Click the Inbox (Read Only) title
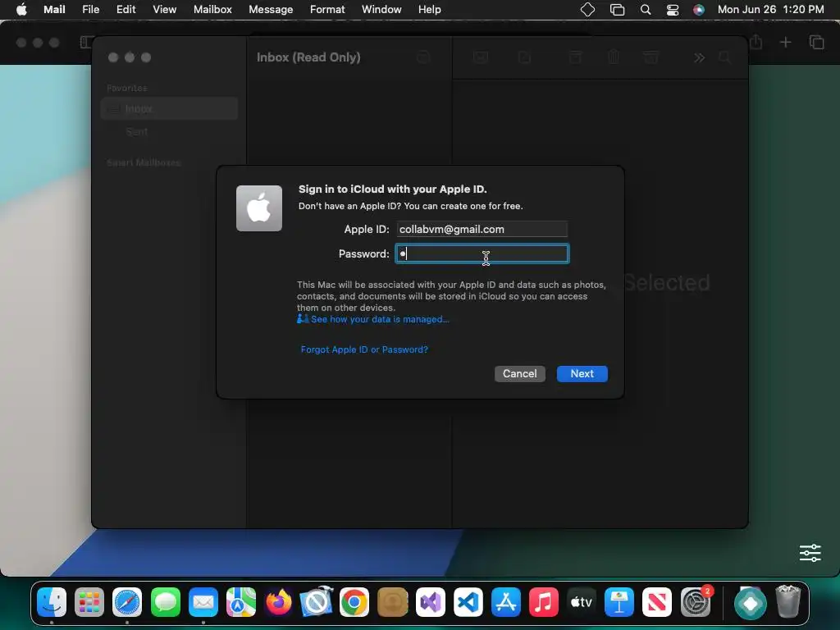840x630 pixels. 308,57
